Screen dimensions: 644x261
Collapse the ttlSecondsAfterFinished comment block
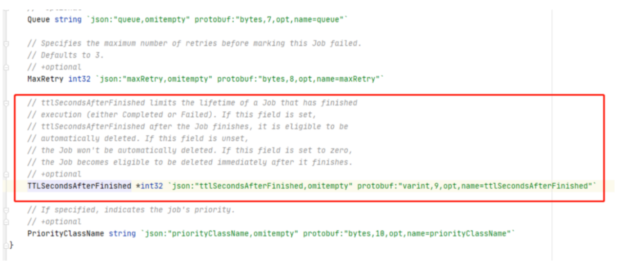(x=6, y=103)
